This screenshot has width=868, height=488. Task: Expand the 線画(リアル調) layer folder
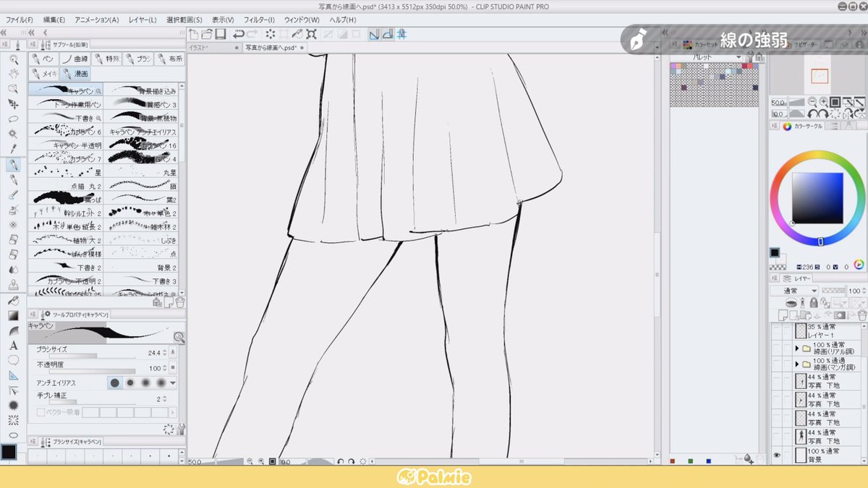798,349
